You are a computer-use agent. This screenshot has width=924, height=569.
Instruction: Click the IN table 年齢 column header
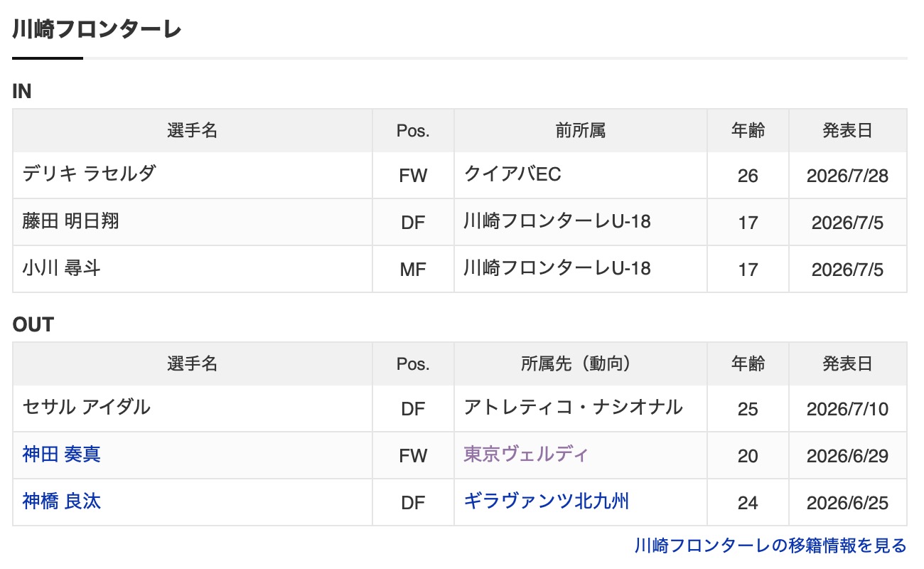pyautogui.click(x=748, y=130)
